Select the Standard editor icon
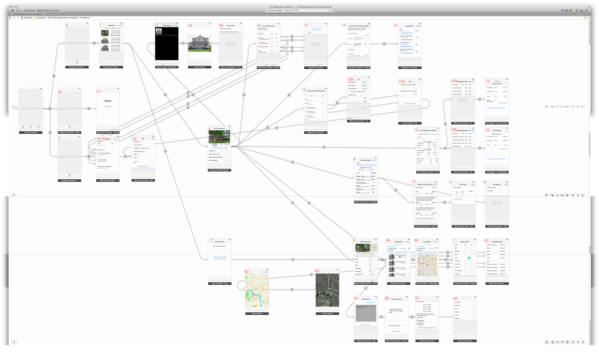This screenshot has width=599, height=364. (x=562, y=10)
